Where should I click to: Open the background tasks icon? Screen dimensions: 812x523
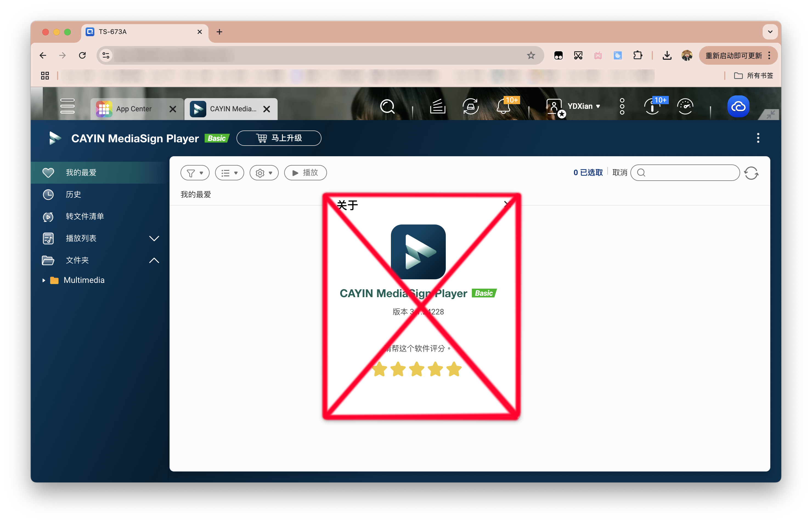point(438,106)
